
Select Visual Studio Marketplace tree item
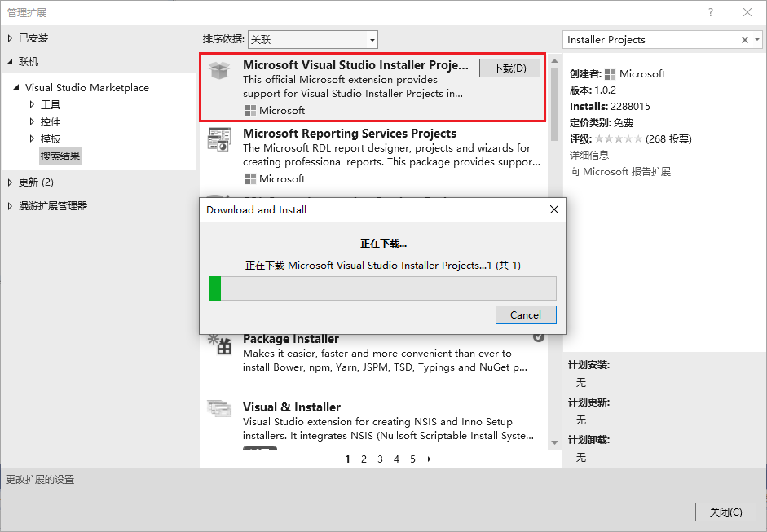pos(87,87)
